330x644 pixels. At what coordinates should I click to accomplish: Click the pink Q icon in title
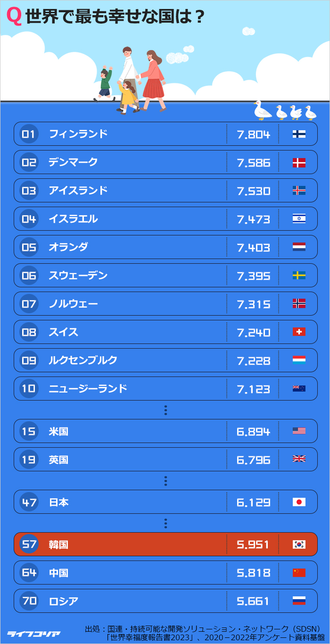click(14, 17)
